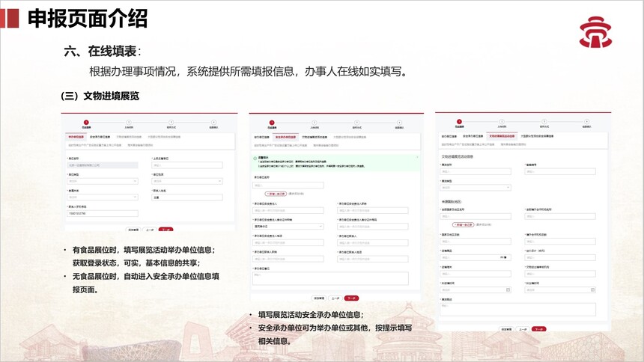Click 上一步 button in the middle form
644x362 pixels.
tap(335, 298)
